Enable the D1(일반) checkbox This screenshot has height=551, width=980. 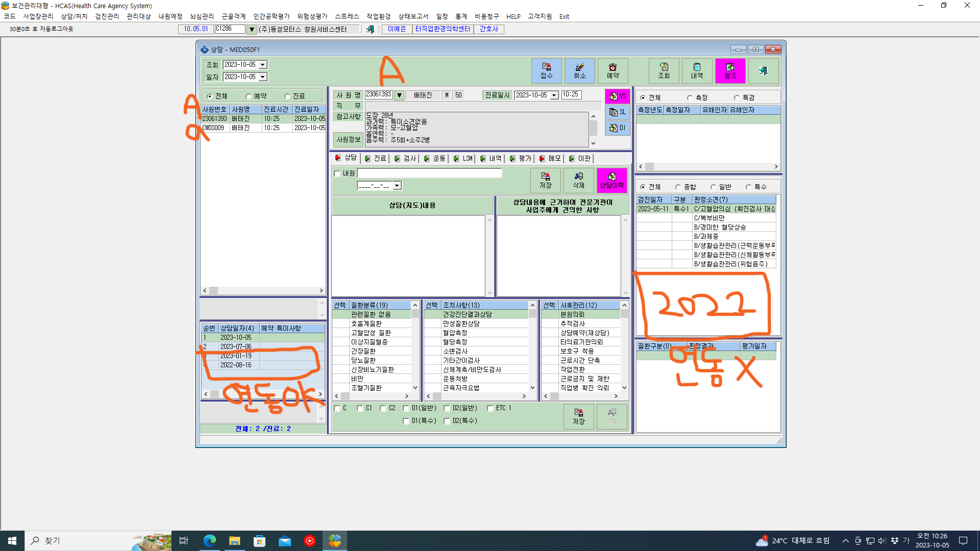click(x=406, y=408)
